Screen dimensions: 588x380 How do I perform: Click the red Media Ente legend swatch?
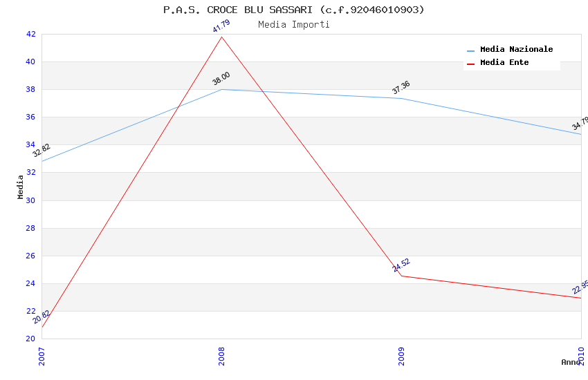coord(470,64)
